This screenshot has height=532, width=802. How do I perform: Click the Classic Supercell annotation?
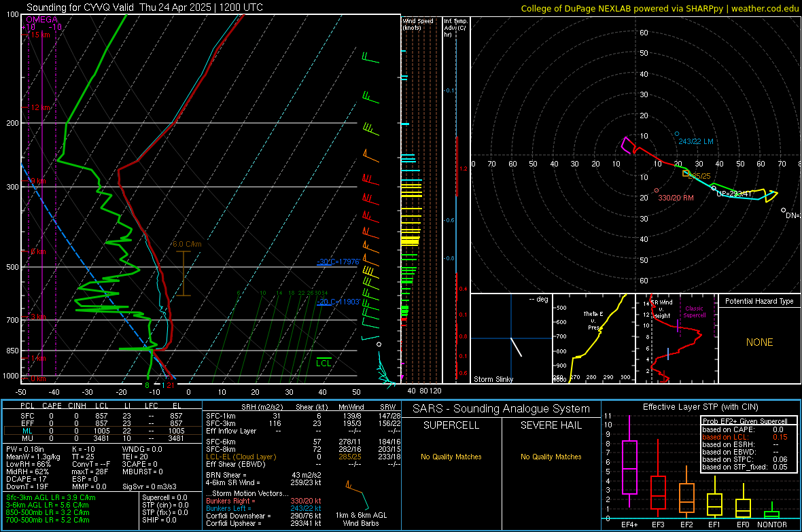tap(695, 312)
